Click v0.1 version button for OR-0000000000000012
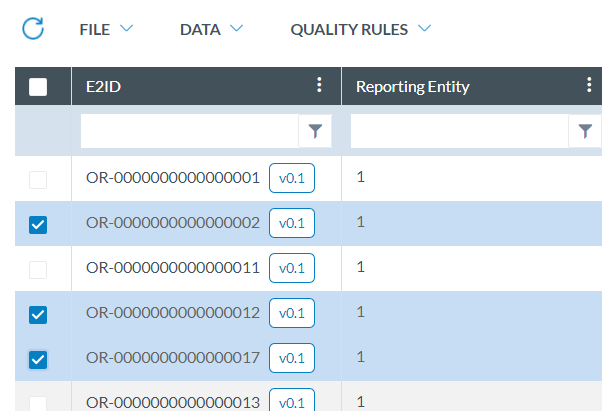Screen dimensions: 602x411 pos(292,313)
